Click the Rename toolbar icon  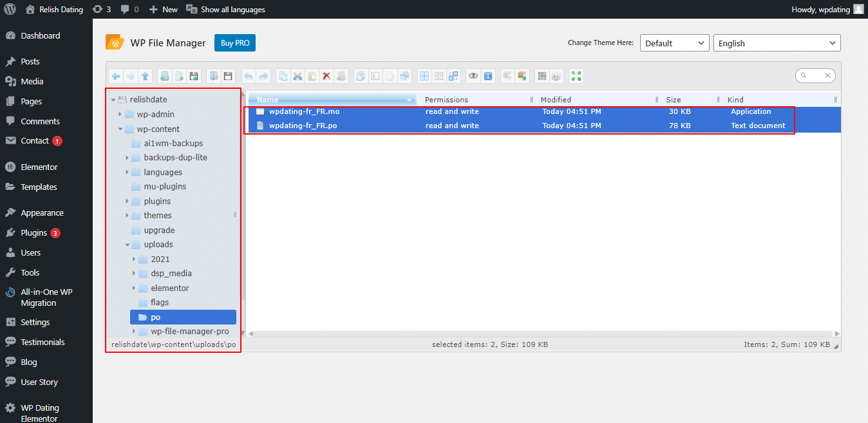[x=375, y=76]
